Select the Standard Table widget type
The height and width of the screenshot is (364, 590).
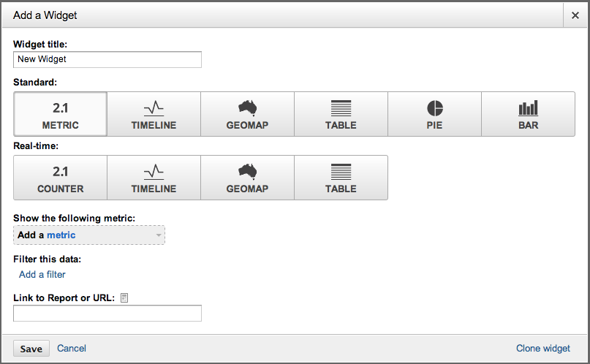pos(341,114)
